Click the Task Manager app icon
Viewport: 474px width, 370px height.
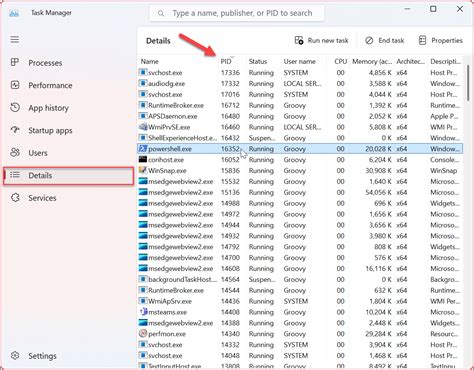[14, 13]
